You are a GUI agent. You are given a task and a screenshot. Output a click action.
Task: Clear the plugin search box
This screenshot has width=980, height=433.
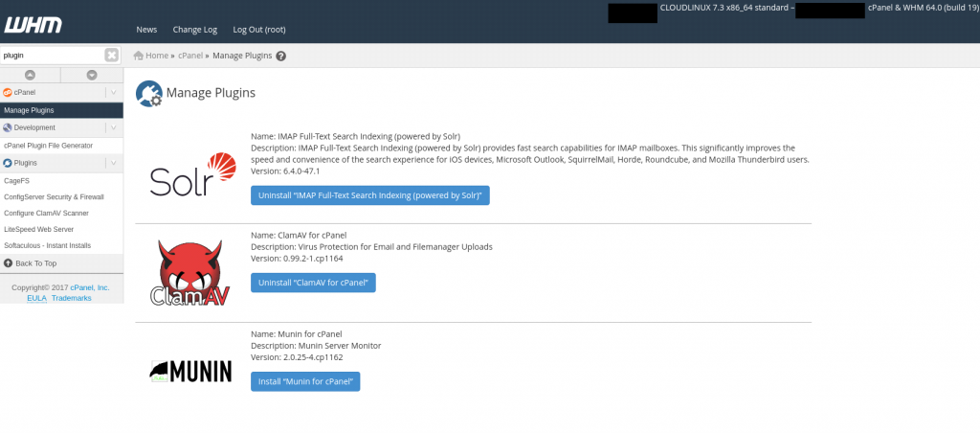(x=111, y=55)
